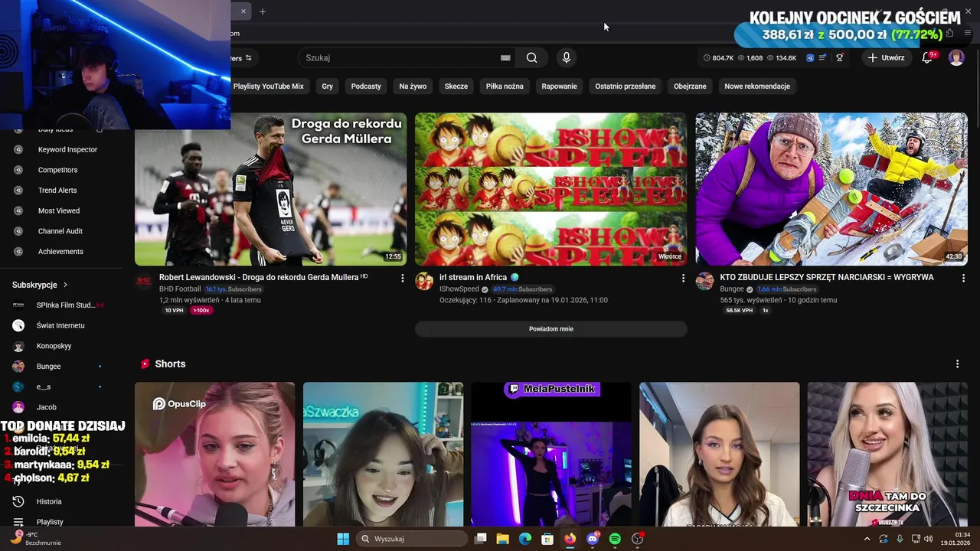The image size is (980, 551).
Task: Open Microsoft Store from taskbar
Action: [547, 539]
